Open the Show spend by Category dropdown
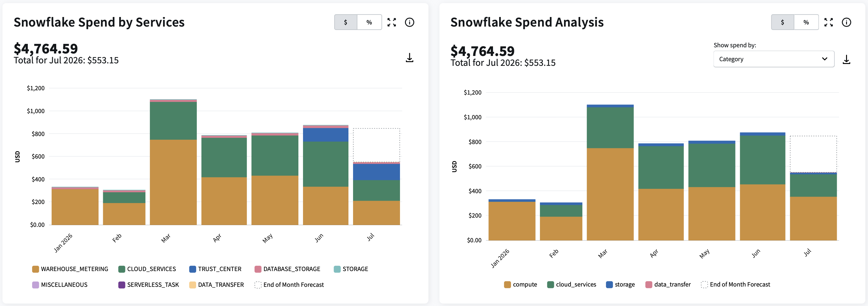Screen dimensions: 868x306 pos(774,59)
